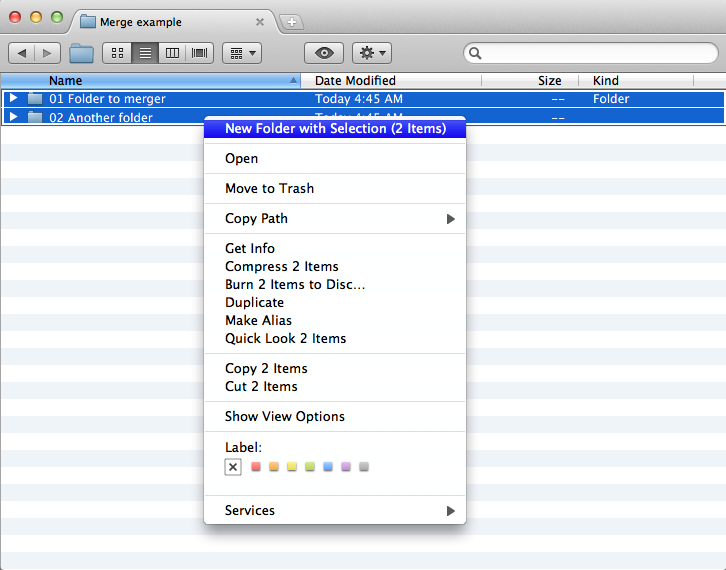Screen dimensions: 726x570
Task: Switch to Cover Flow view
Action: pos(200,53)
